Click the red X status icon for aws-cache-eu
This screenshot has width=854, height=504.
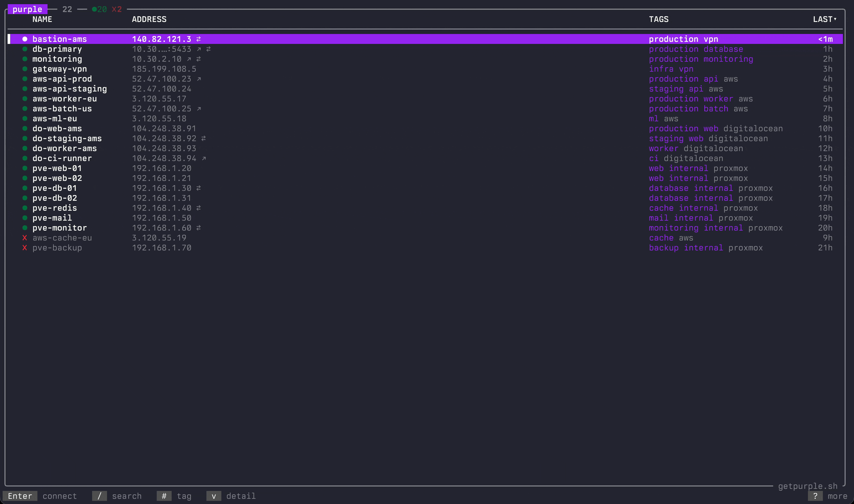[25, 238]
